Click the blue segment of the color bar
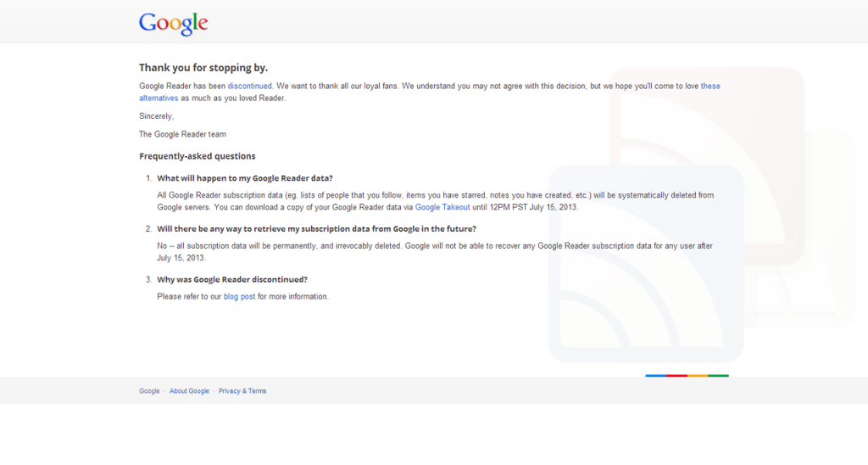Screen dimensions: 868x465 click(x=655, y=375)
